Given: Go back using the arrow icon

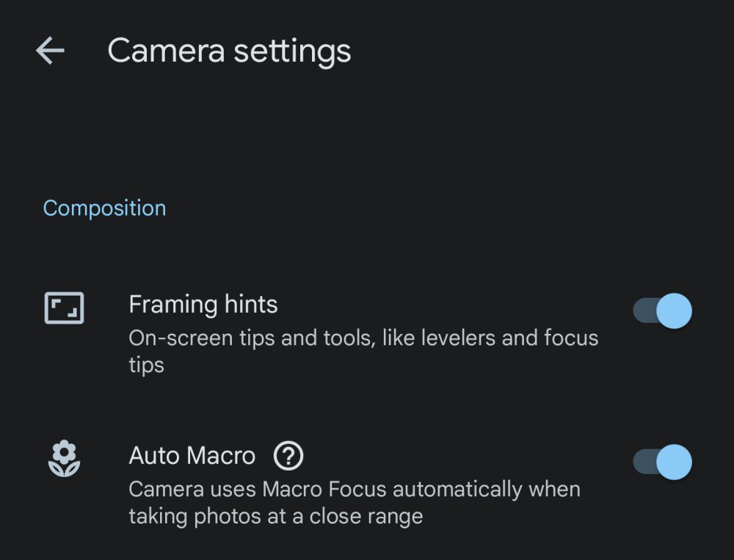Looking at the screenshot, I should pyautogui.click(x=50, y=51).
